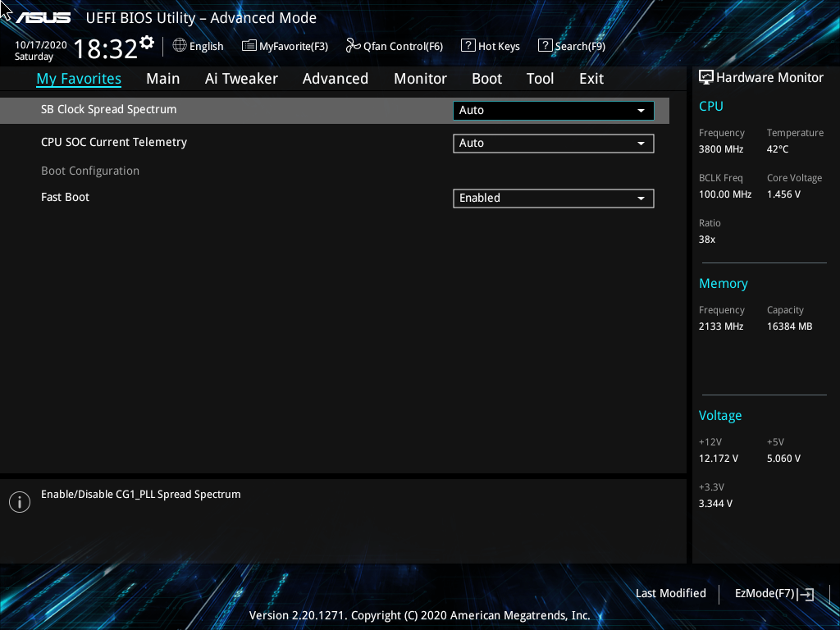Open the Boot tab
The width and height of the screenshot is (840, 630).
(487, 79)
